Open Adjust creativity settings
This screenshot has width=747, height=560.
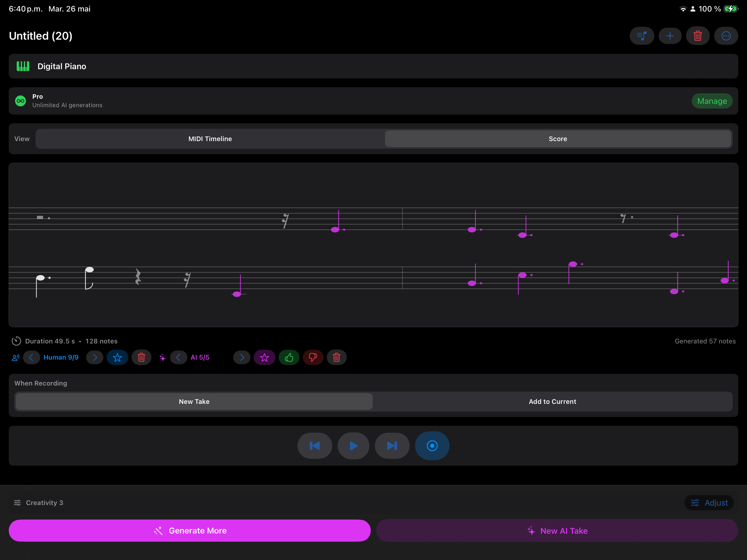(x=709, y=503)
